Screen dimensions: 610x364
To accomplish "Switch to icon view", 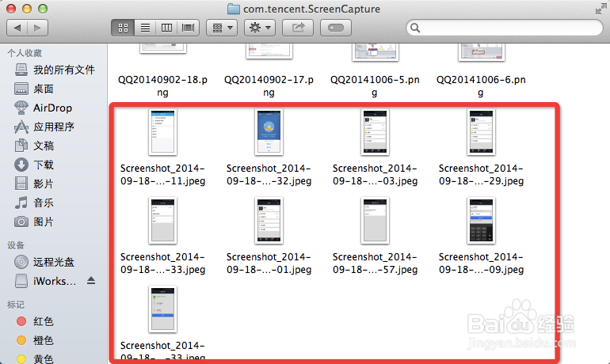I will (123, 28).
